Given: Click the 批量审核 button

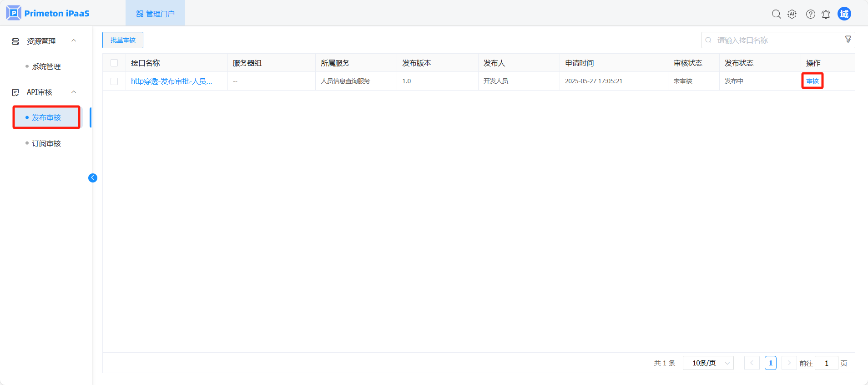Looking at the screenshot, I should [x=123, y=40].
